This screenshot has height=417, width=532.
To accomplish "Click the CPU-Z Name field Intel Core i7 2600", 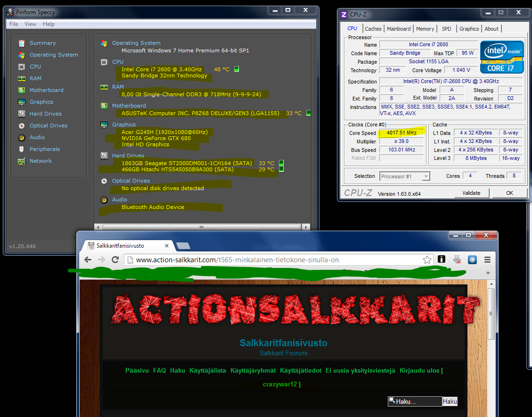I will (428, 44).
